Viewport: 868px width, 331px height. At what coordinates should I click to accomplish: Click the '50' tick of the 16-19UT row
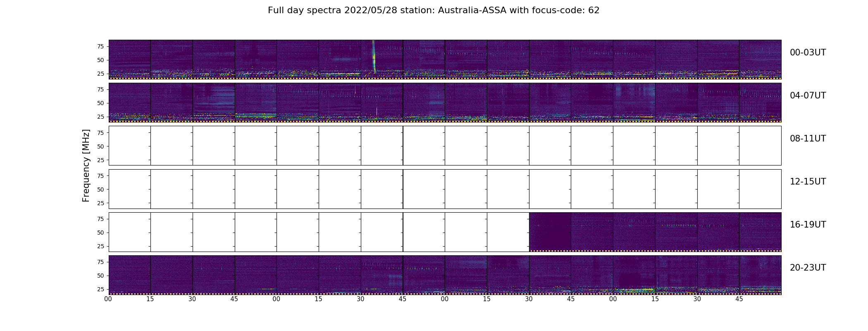(100, 233)
